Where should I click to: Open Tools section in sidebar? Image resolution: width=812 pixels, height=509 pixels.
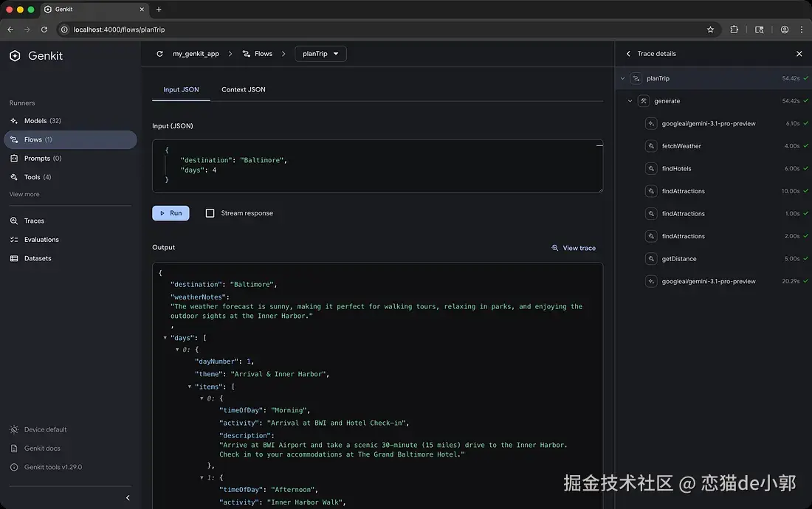(70, 177)
